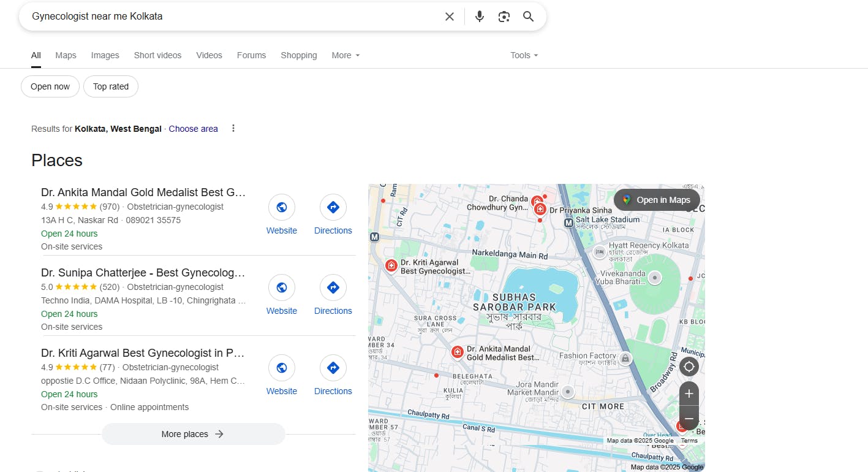Click the Hyatt Regency Kolkata hotel marker
The height and width of the screenshot is (472, 868).
point(600,251)
